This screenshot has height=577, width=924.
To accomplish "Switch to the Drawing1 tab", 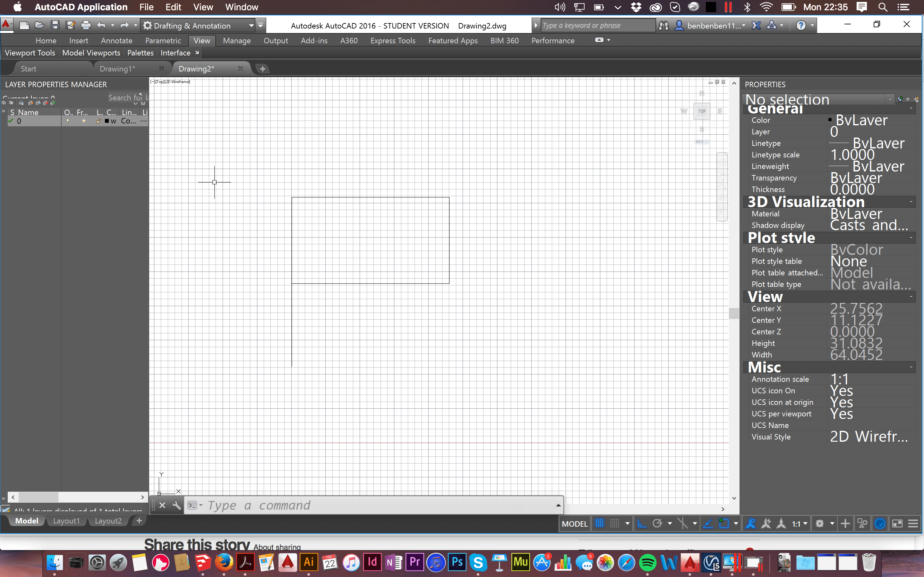I will 117,69.
